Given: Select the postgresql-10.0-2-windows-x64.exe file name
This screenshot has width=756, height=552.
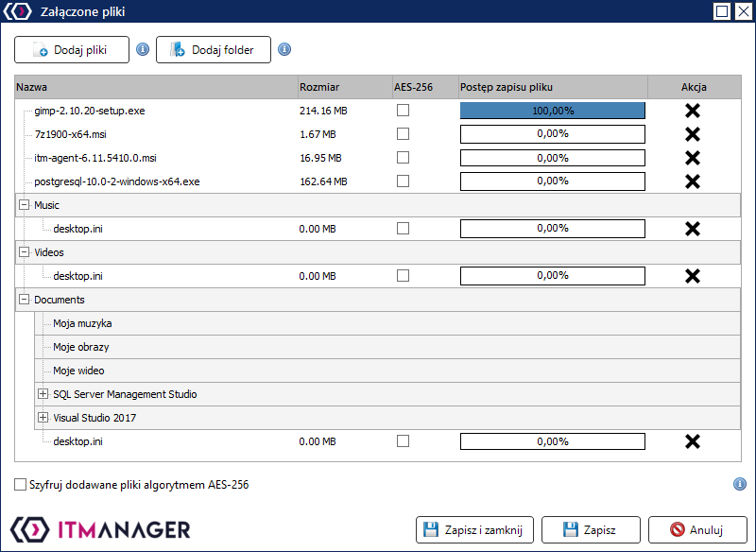Looking at the screenshot, I should [116, 181].
